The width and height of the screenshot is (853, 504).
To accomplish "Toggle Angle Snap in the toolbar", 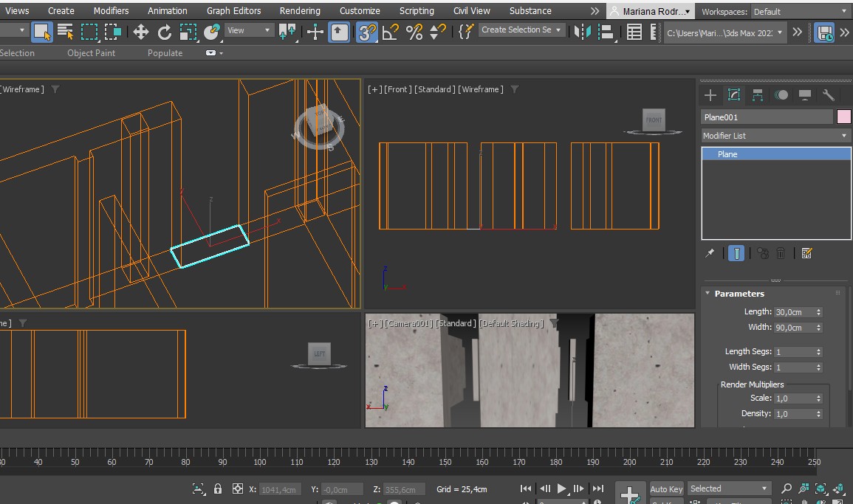I will point(391,32).
